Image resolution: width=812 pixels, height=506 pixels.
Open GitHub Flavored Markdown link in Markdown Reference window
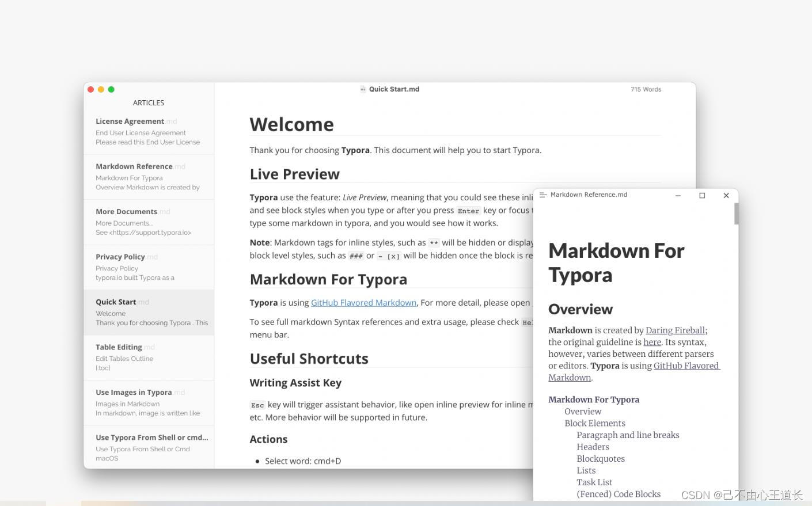[x=686, y=366]
